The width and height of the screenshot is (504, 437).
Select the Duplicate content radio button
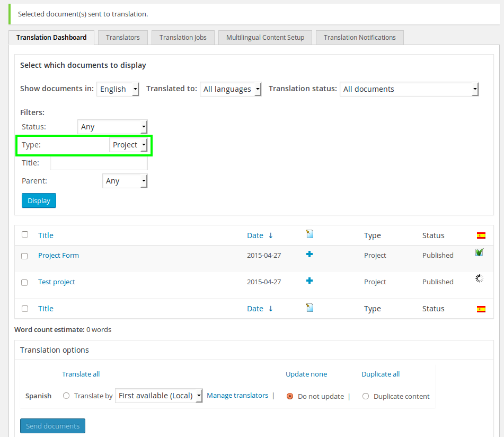[x=366, y=396]
